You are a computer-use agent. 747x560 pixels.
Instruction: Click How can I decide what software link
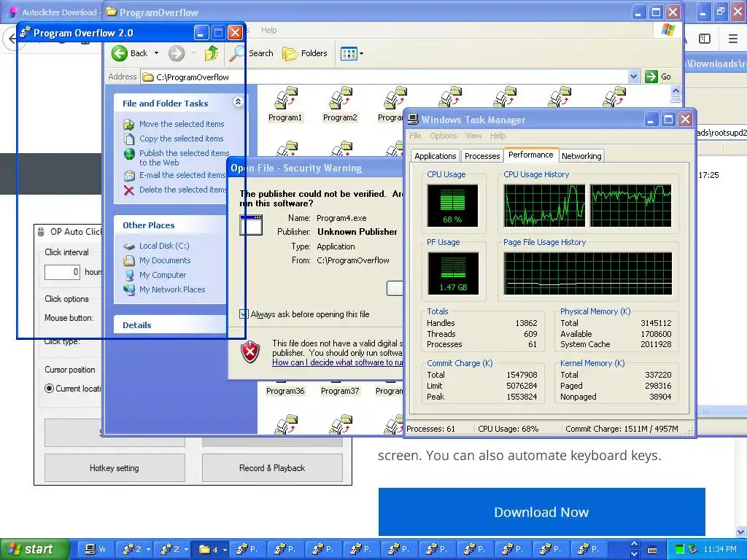337,362
